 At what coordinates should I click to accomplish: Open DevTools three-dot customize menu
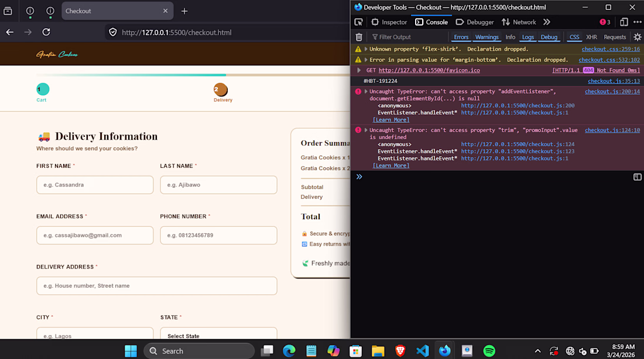[x=638, y=22]
